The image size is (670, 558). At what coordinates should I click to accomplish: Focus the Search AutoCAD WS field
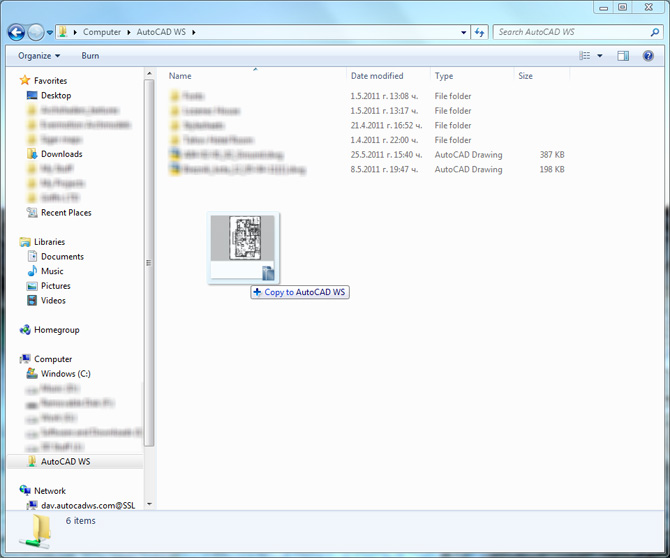click(x=571, y=32)
